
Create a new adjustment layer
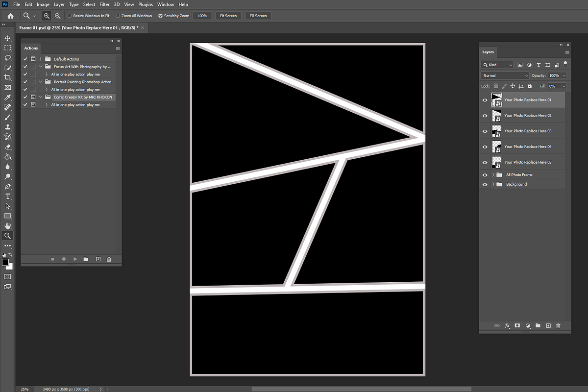[x=528, y=325]
